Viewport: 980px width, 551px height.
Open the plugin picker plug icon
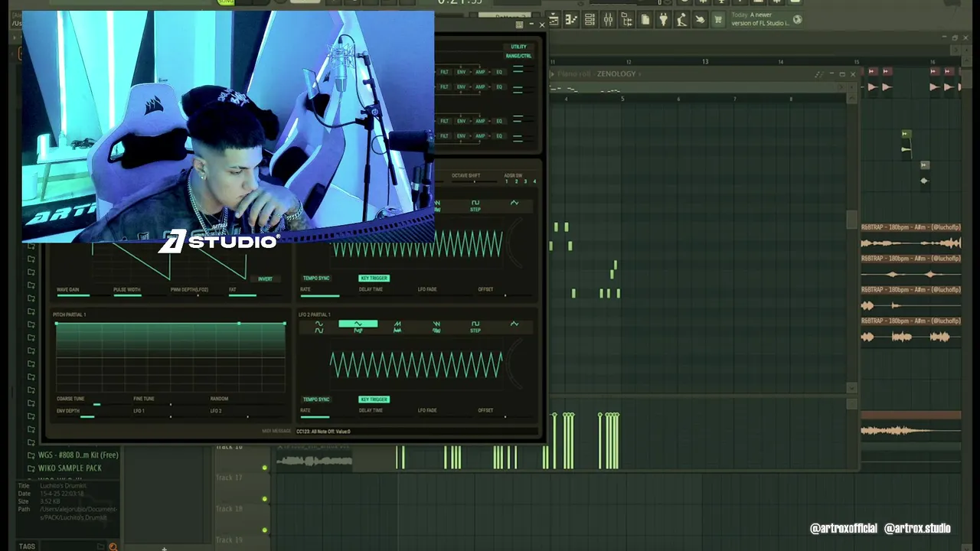click(x=663, y=21)
